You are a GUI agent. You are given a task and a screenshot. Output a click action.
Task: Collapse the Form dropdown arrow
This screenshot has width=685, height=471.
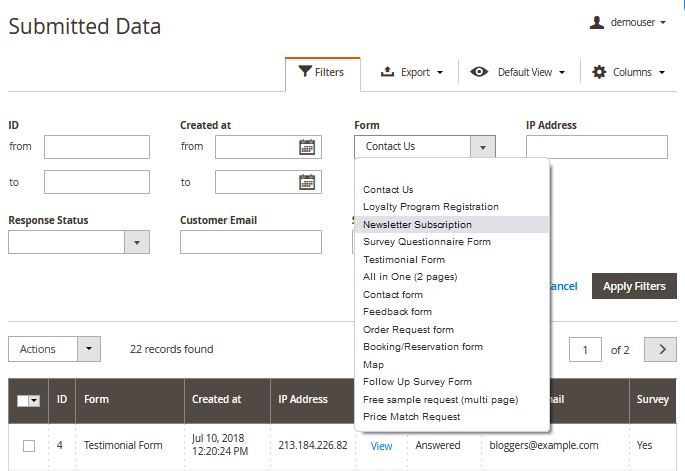pos(482,147)
